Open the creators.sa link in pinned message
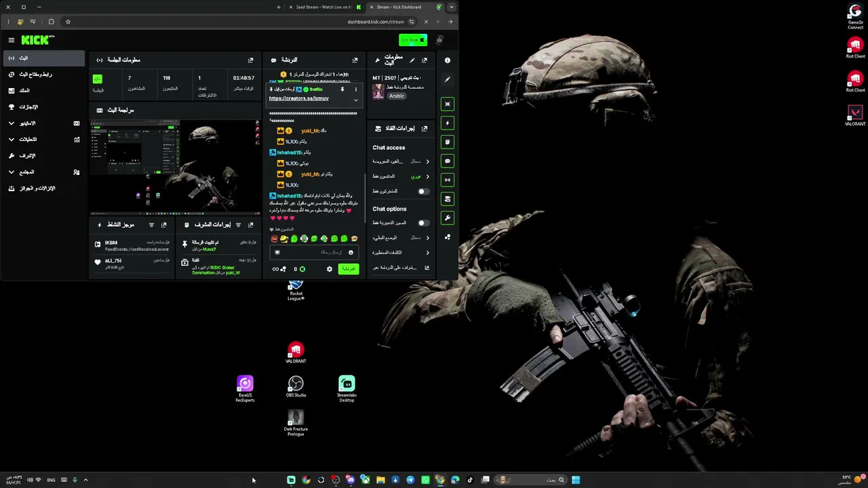This screenshot has height=488, width=868. [x=298, y=98]
